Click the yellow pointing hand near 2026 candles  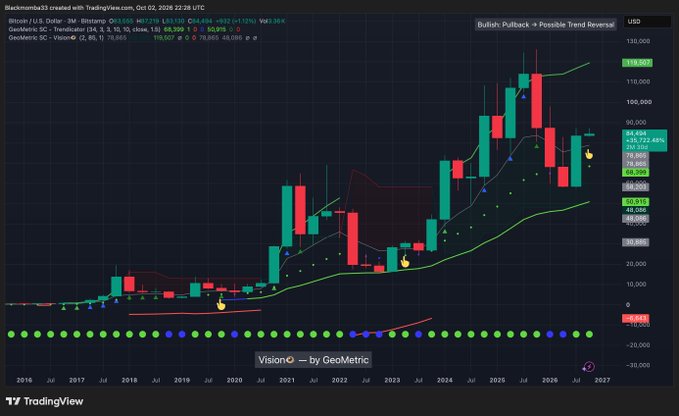(589, 154)
